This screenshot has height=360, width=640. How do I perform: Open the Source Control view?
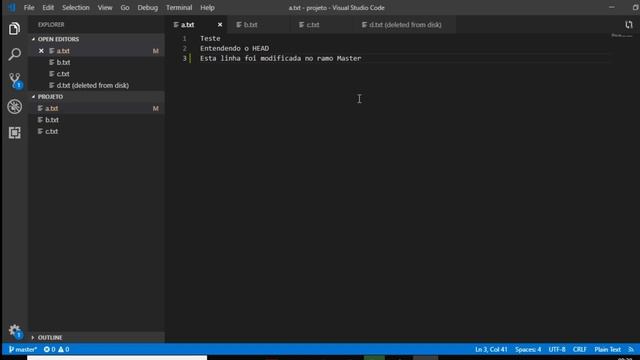[x=15, y=80]
